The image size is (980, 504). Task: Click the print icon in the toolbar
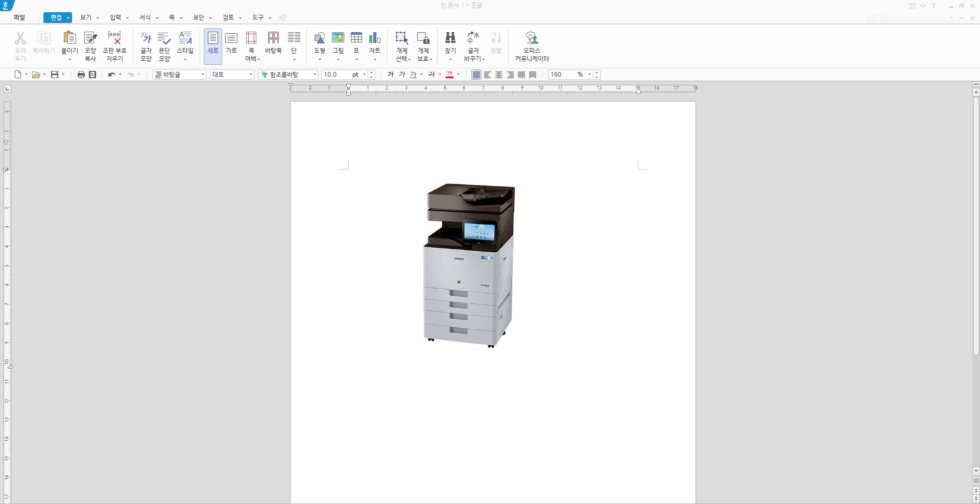click(x=81, y=75)
